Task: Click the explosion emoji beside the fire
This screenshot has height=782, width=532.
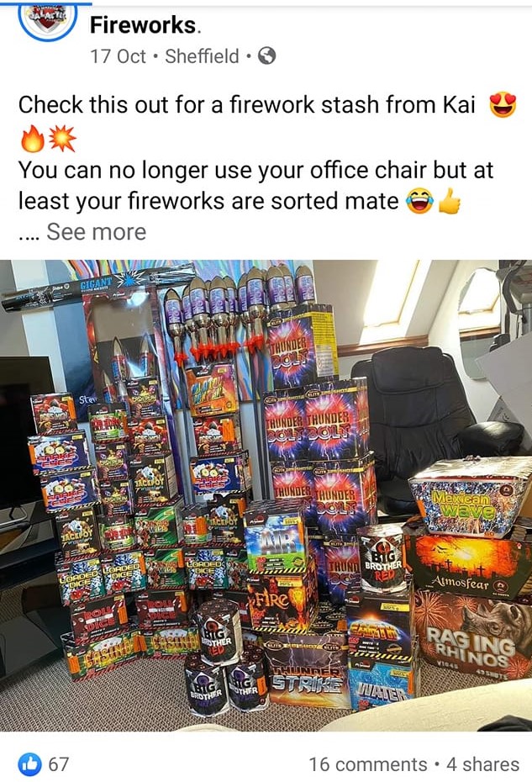Action: pos(63,139)
